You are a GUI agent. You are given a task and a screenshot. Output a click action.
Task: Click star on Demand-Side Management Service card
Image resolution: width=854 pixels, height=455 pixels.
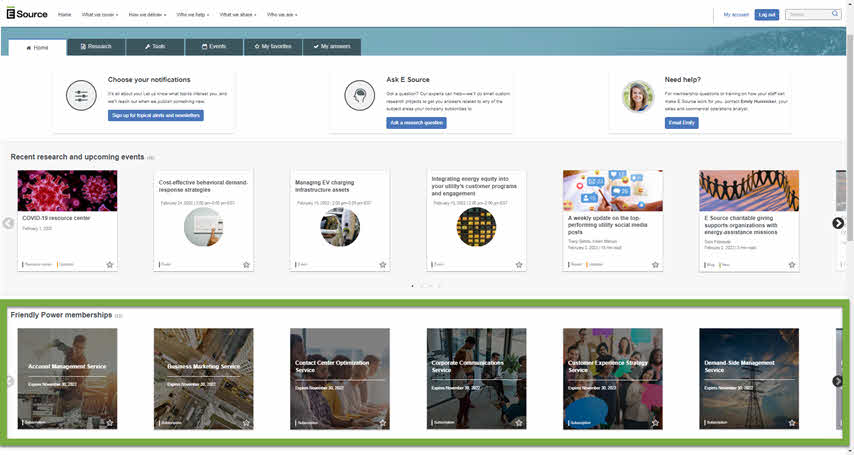click(792, 423)
